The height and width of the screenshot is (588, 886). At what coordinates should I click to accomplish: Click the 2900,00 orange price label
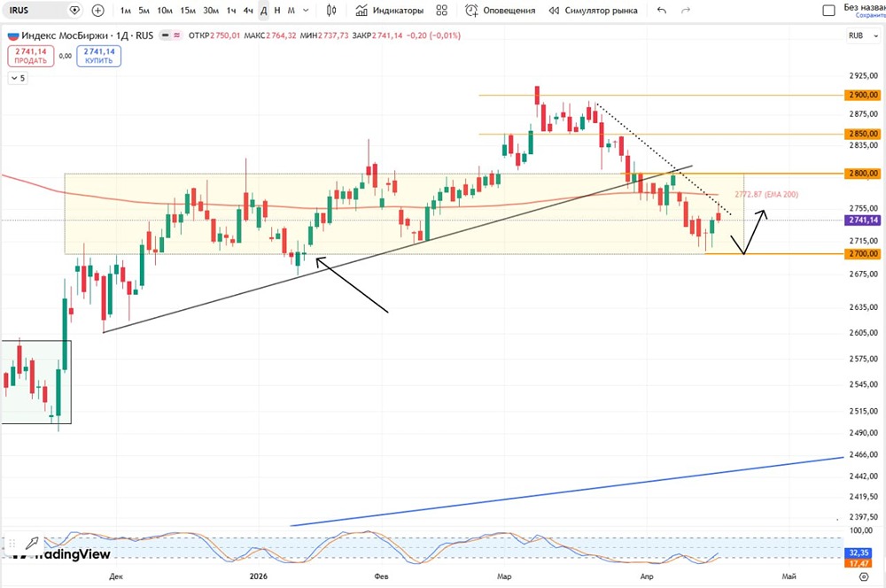coord(862,95)
